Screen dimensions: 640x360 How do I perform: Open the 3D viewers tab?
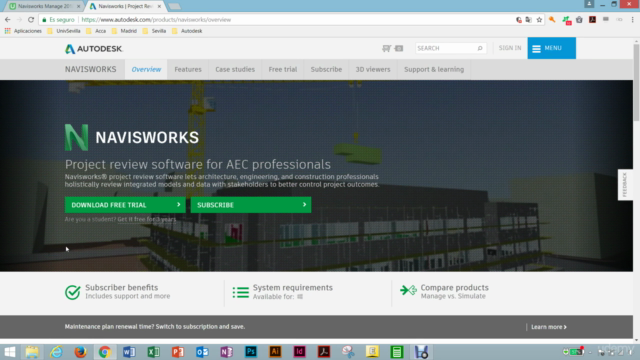point(373,69)
